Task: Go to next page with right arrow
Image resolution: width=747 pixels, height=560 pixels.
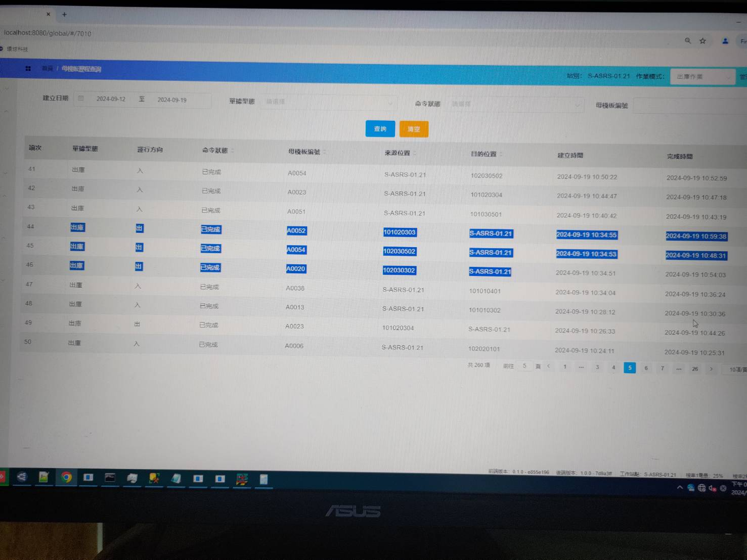Action: 711,369
